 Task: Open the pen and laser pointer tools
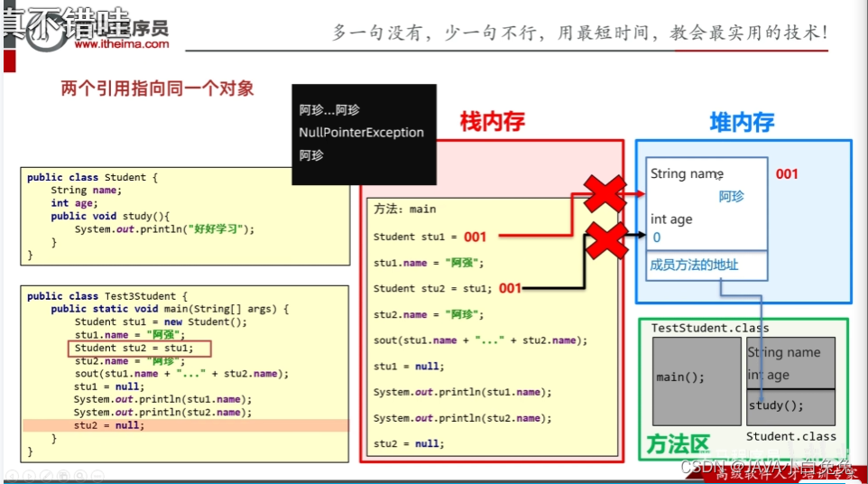[46, 475]
